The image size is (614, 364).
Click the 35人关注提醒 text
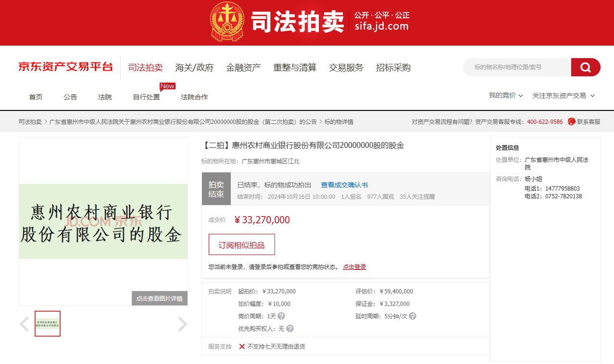pos(417,197)
